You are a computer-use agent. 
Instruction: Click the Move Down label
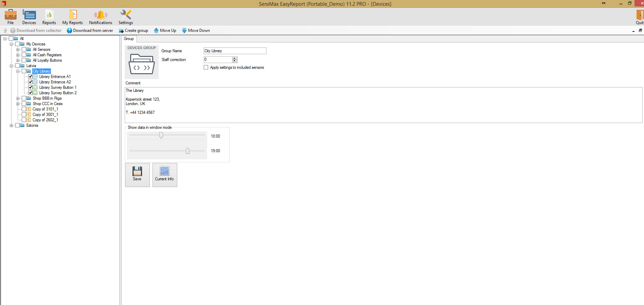pos(199,30)
